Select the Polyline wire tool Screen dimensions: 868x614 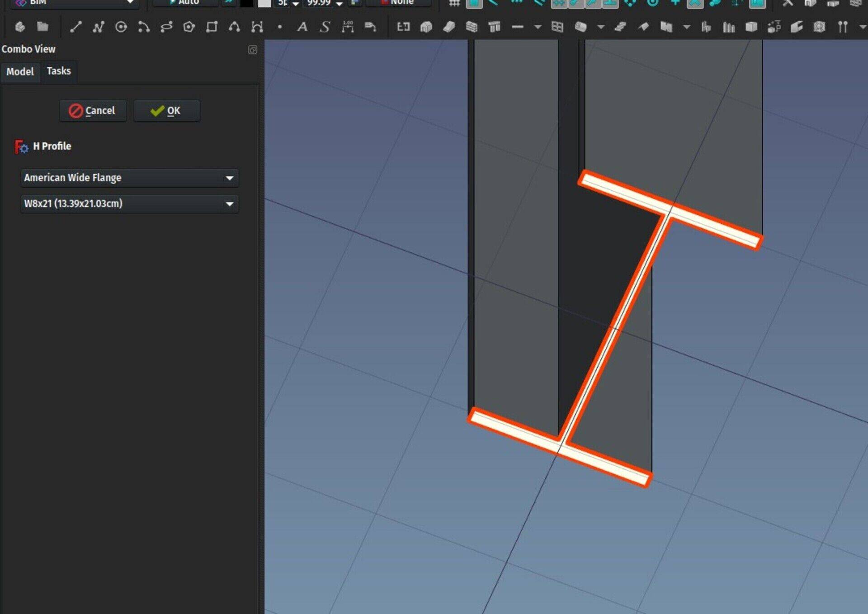(x=98, y=27)
